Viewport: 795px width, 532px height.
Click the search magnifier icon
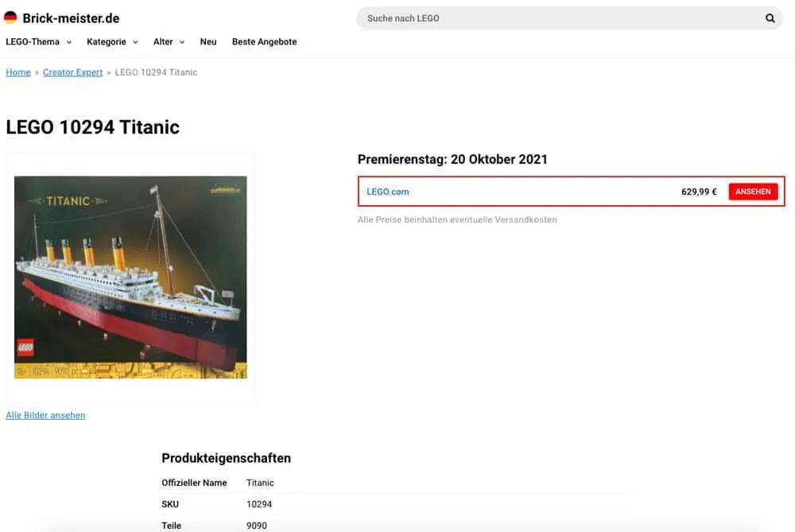(770, 18)
